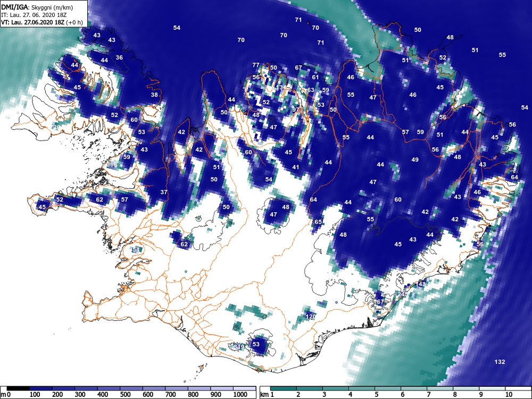The width and height of the screenshot is (532, 399).
Task: Click the visibility value '143' on the southeast coast
Action: 420,284
